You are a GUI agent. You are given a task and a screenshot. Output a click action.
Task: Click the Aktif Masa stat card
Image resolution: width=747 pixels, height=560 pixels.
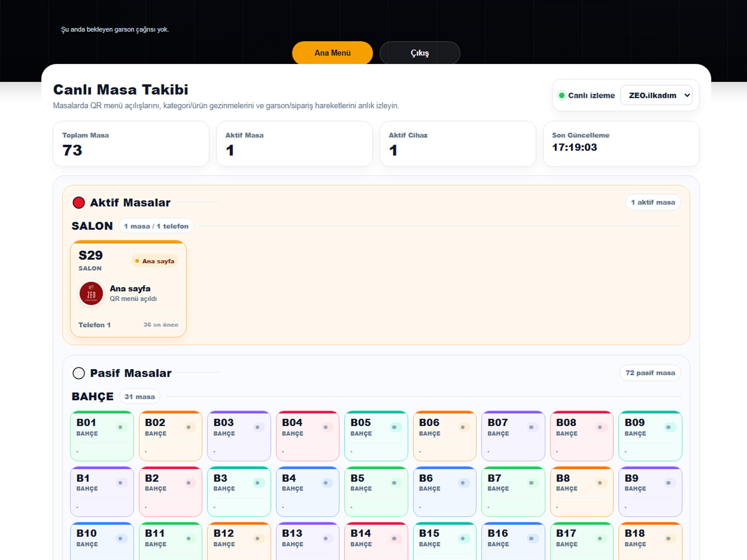tap(295, 144)
